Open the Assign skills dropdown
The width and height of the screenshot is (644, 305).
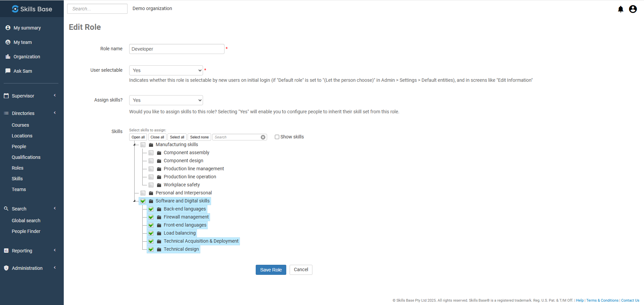pyautogui.click(x=166, y=100)
